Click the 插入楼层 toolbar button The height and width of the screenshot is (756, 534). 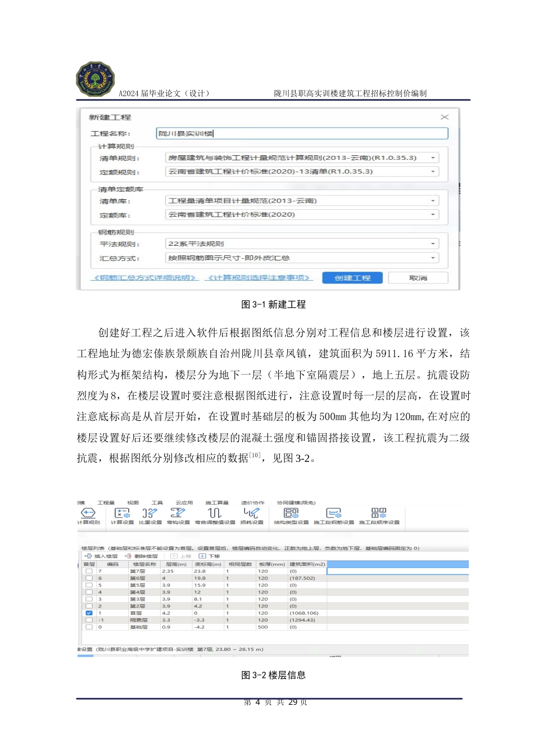(x=102, y=556)
